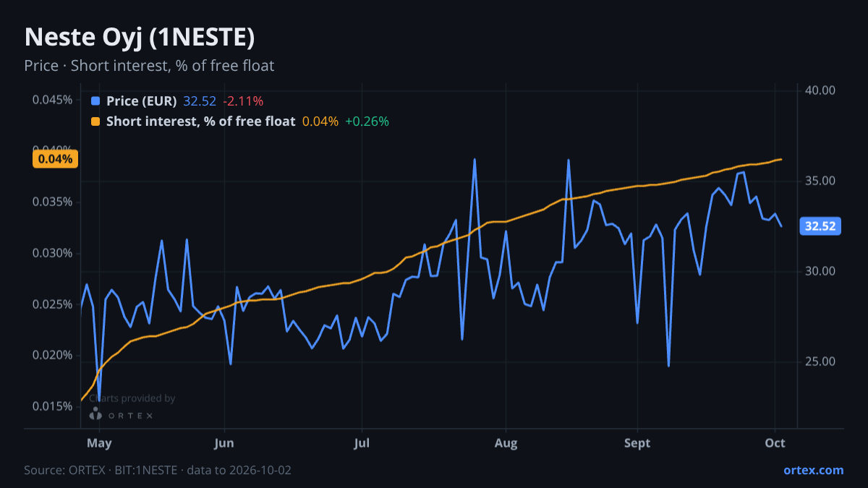
Task: Toggle Short interest, % of free float legend label
Action: point(200,121)
